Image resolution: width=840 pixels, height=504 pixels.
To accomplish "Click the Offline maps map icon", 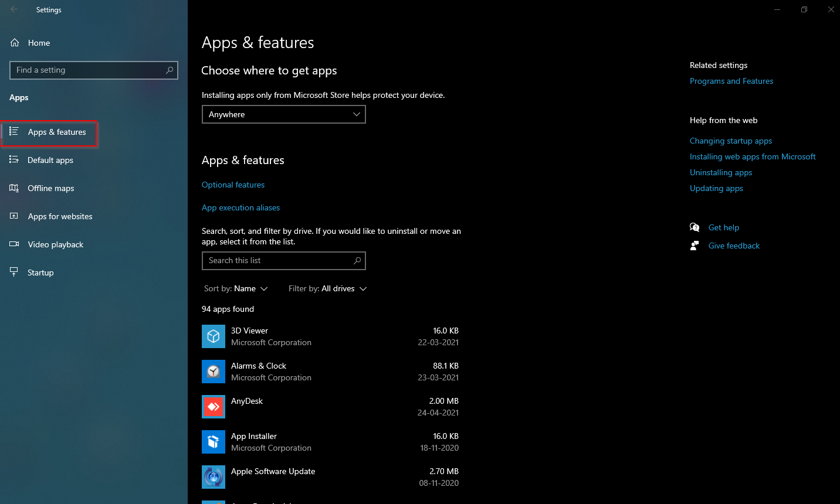I will click(14, 188).
